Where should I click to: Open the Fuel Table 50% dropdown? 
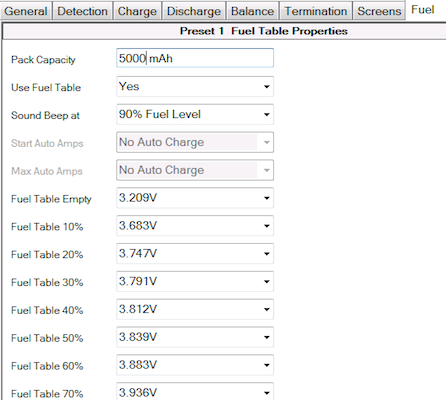195,337
